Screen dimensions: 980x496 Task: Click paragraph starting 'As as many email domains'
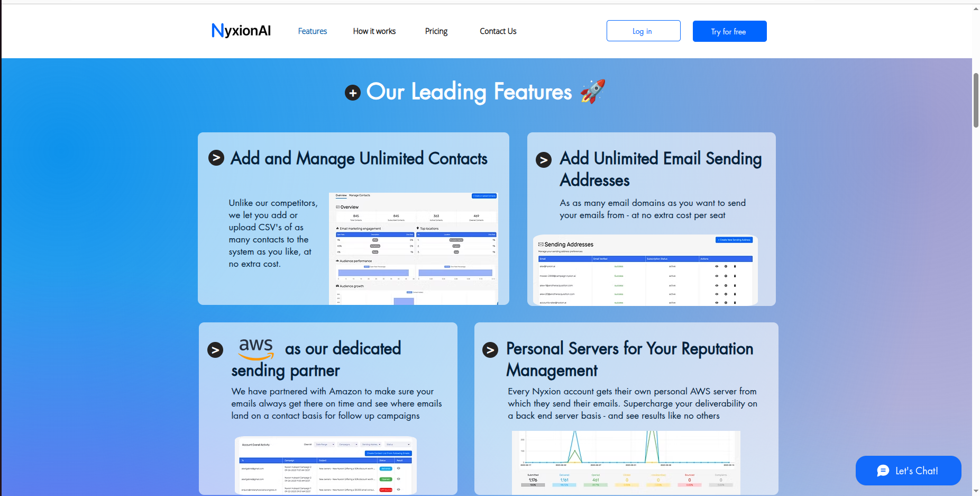click(x=653, y=209)
